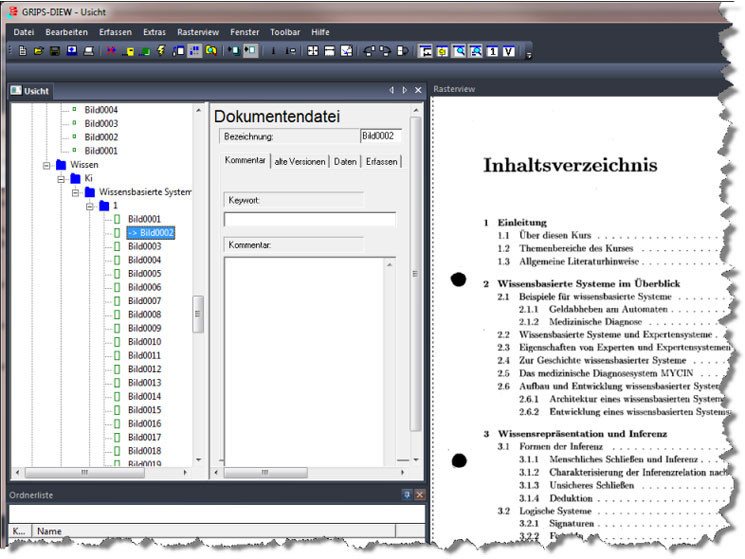This screenshot has width=745, height=559.
Task: Collapse the Ki folder in tree
Action: 60,178
